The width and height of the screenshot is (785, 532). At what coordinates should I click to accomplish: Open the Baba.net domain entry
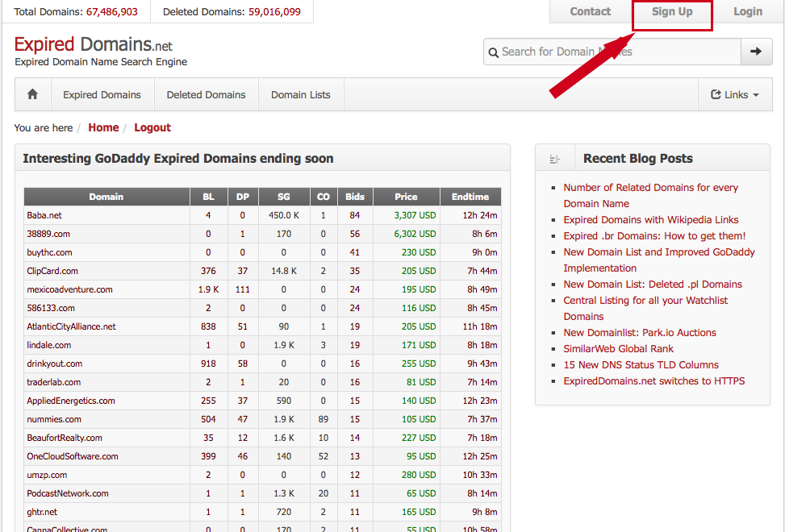pyautogui.click(x=44, y=215)
